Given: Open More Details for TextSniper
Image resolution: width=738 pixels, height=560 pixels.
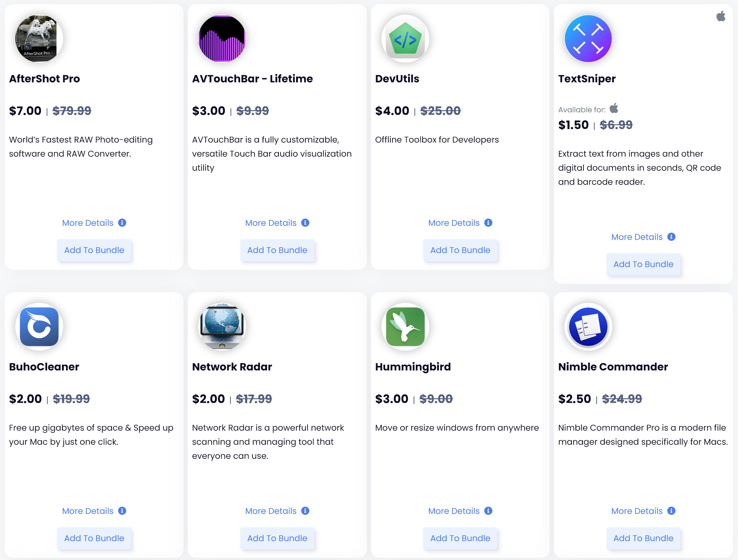Looking at the screenshot, I should (637, 237).
